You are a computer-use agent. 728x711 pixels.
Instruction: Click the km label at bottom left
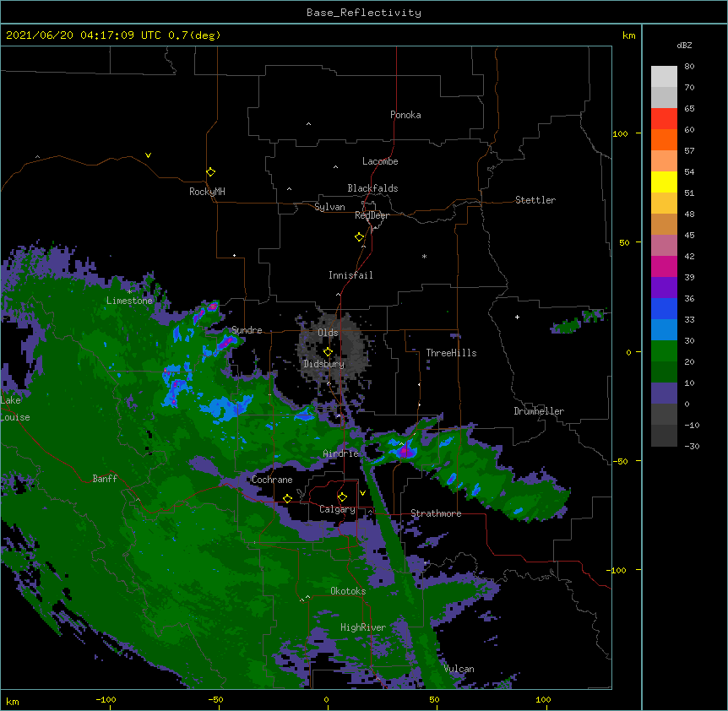pyautogui.click(x=13, y=702)
